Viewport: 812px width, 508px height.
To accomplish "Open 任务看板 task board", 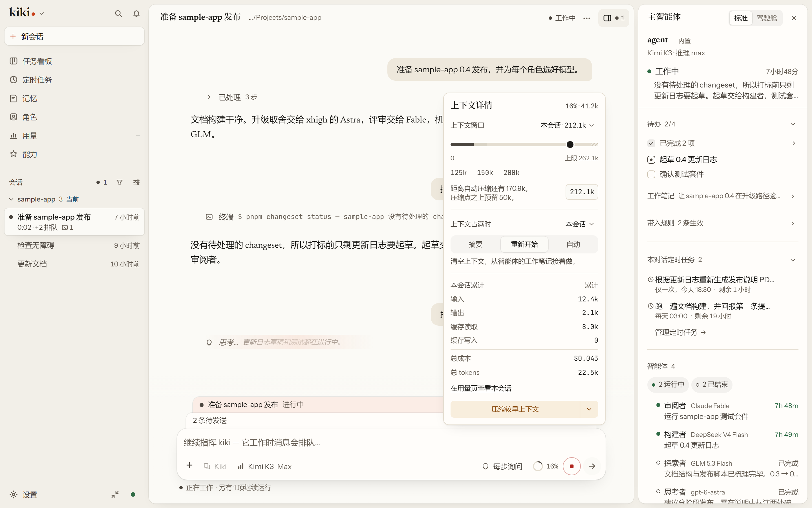I will click(x=74, y=61).
